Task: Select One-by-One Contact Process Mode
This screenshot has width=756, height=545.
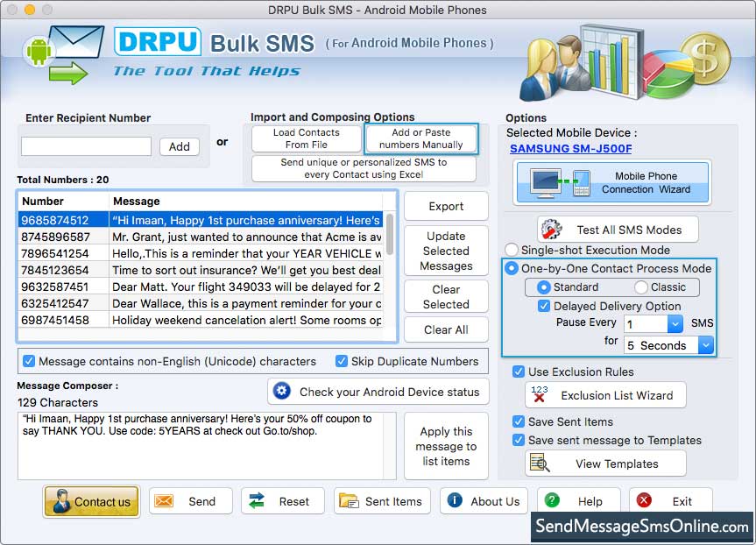Action: click(511, 268)
